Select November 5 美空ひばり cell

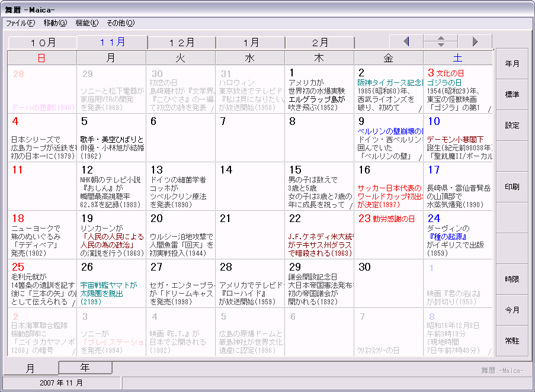click(111, 138)
